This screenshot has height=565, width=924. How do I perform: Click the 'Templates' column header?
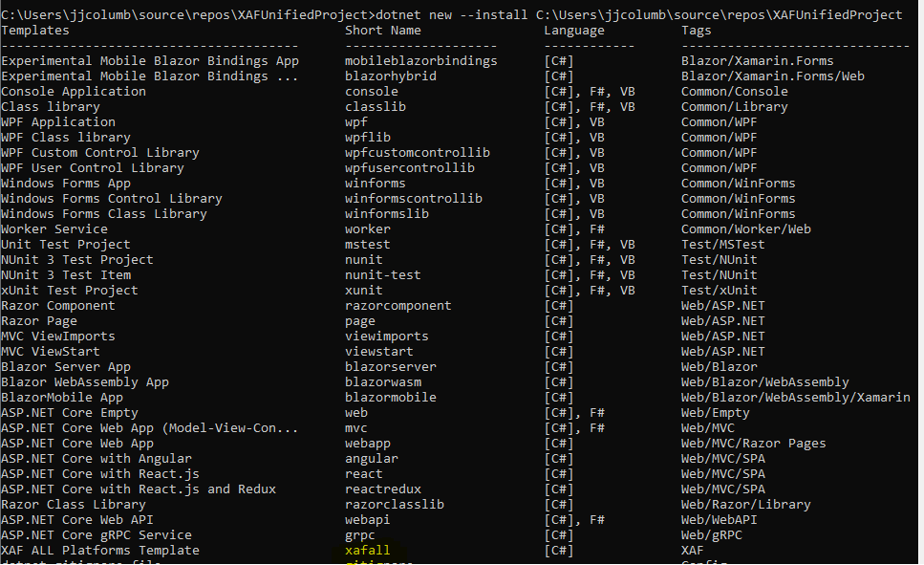click(35, 30)
